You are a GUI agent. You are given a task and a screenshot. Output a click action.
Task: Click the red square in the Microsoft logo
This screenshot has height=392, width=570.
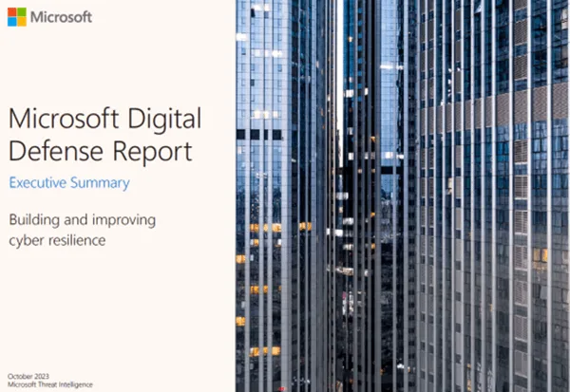12,13
